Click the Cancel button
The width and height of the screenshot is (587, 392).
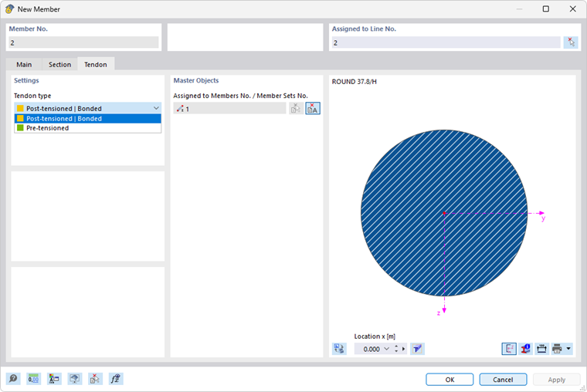pyautogui.click(x=503, y=380)
